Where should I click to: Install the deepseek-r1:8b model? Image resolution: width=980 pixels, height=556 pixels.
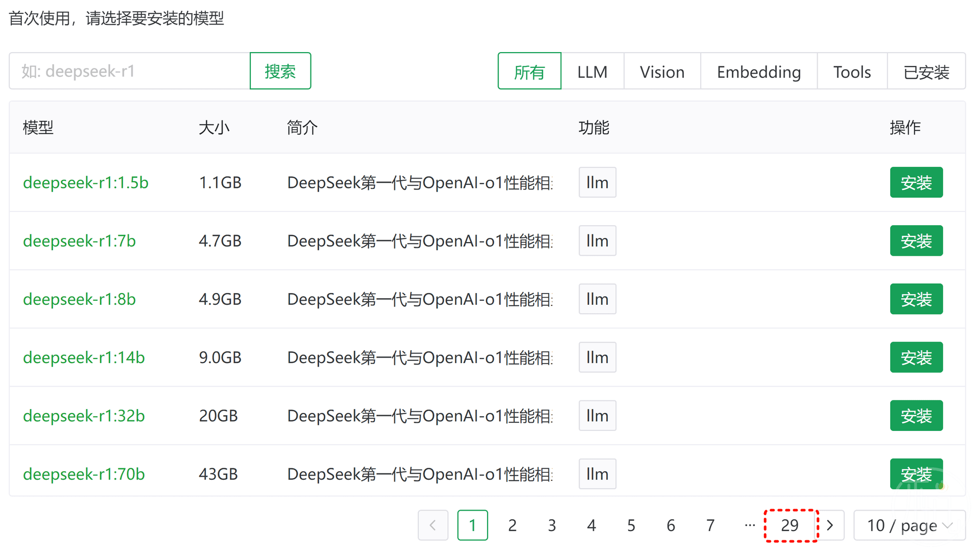coord(916,299)
